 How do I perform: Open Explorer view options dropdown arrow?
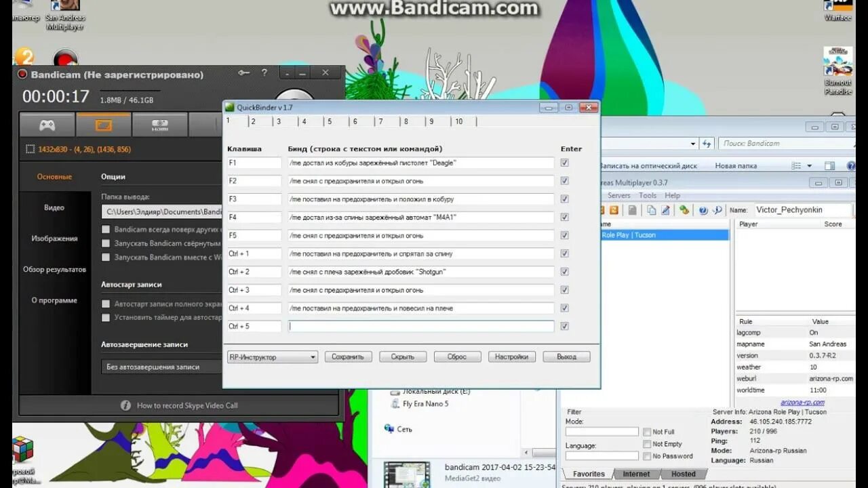tap(809, 165)
